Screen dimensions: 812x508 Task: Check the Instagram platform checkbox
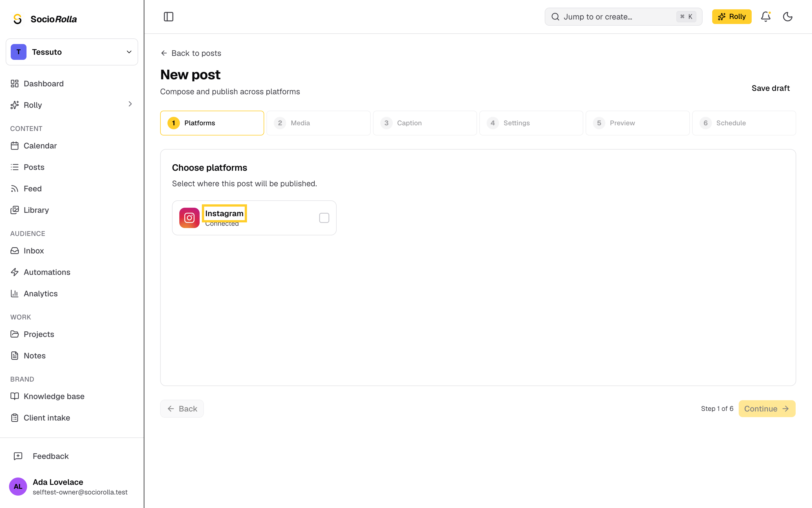point(324,218)
